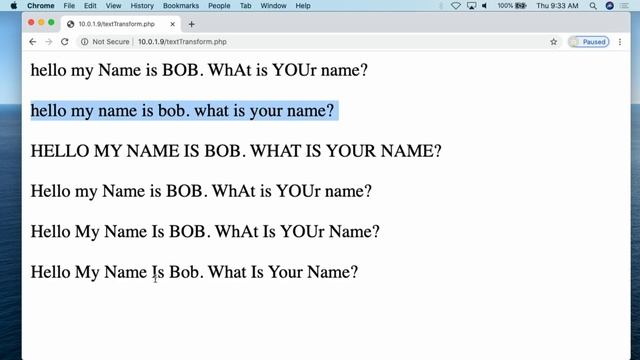Screen dimensions: 640x360
Task: Go forward with the forward arrow
Action: pyautogui.click(x=49, y=42)
